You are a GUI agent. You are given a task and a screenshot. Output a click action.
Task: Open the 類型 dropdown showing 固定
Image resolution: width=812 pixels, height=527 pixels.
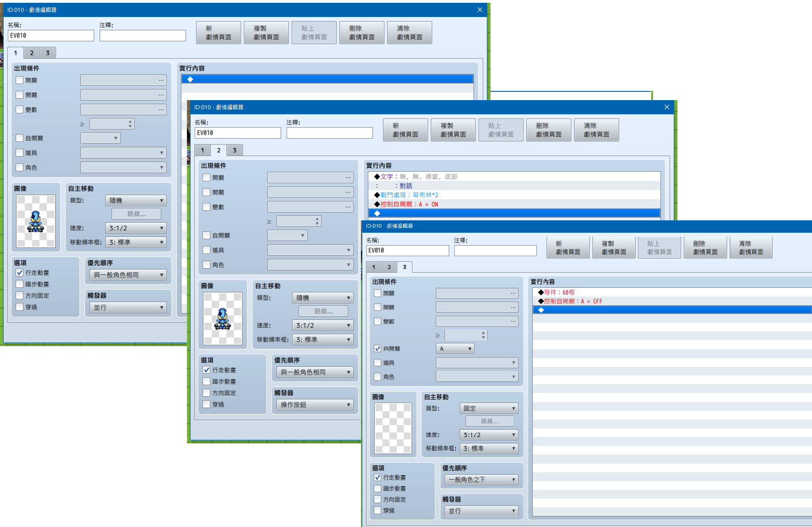(x=489, y=408)
